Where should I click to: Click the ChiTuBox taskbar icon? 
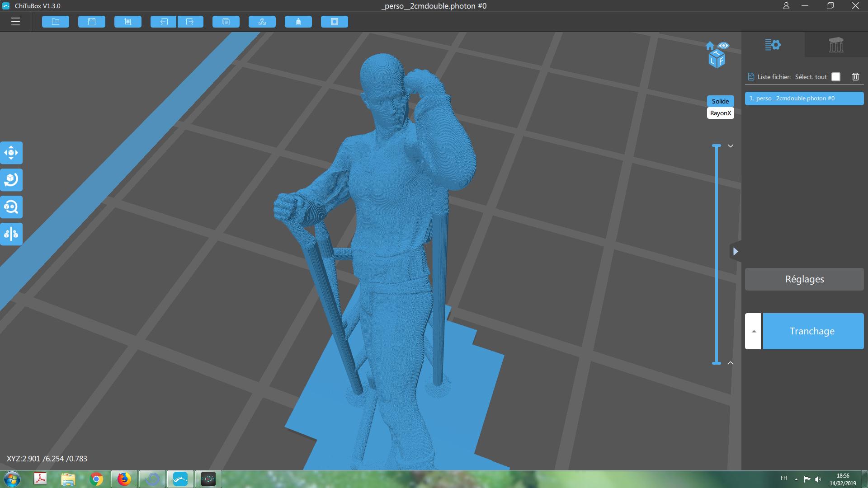tap(180, 479)
